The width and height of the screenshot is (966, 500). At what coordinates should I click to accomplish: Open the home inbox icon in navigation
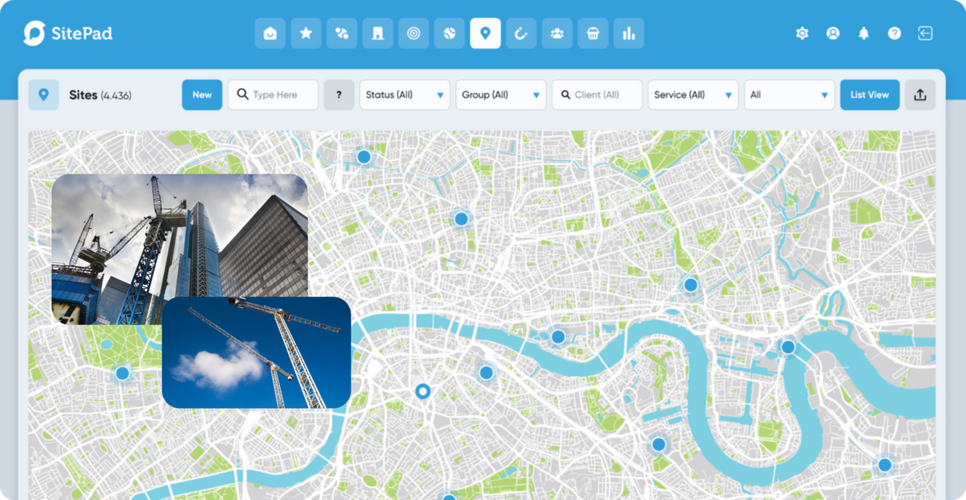pyautogui.click(x=270, y=33)
